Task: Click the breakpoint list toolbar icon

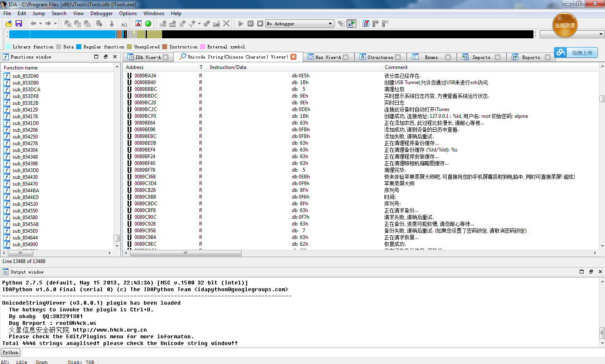Action: 366,24
